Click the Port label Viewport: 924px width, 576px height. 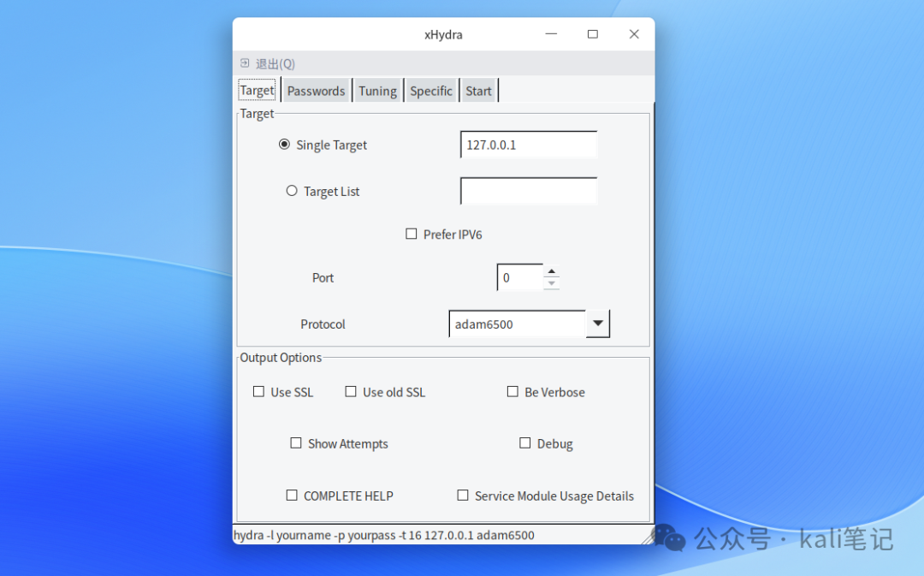(x=323, y=277)
